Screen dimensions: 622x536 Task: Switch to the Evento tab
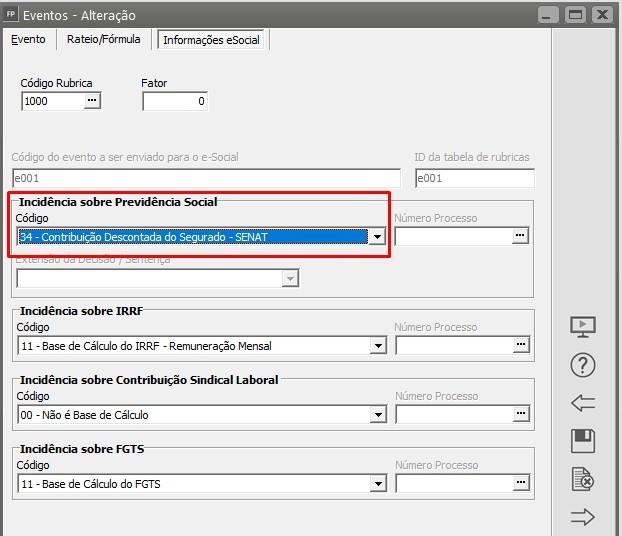point(28,39)
